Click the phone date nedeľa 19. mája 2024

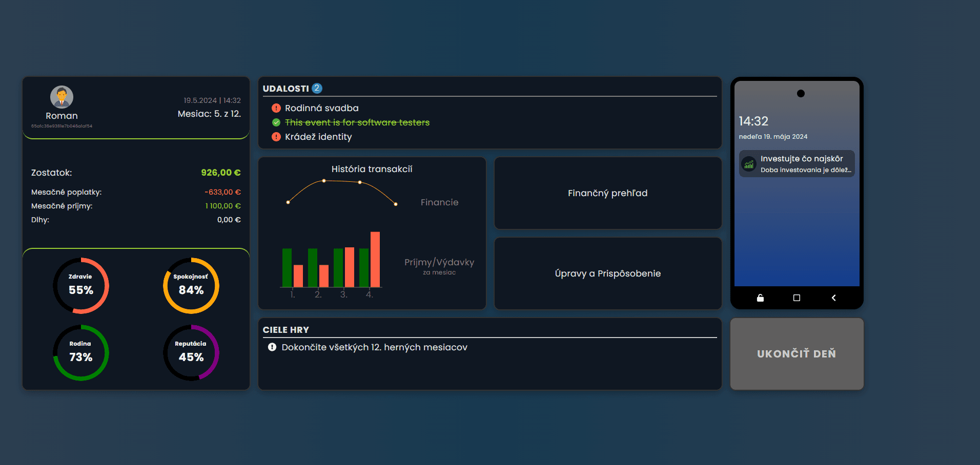(773, 137)
